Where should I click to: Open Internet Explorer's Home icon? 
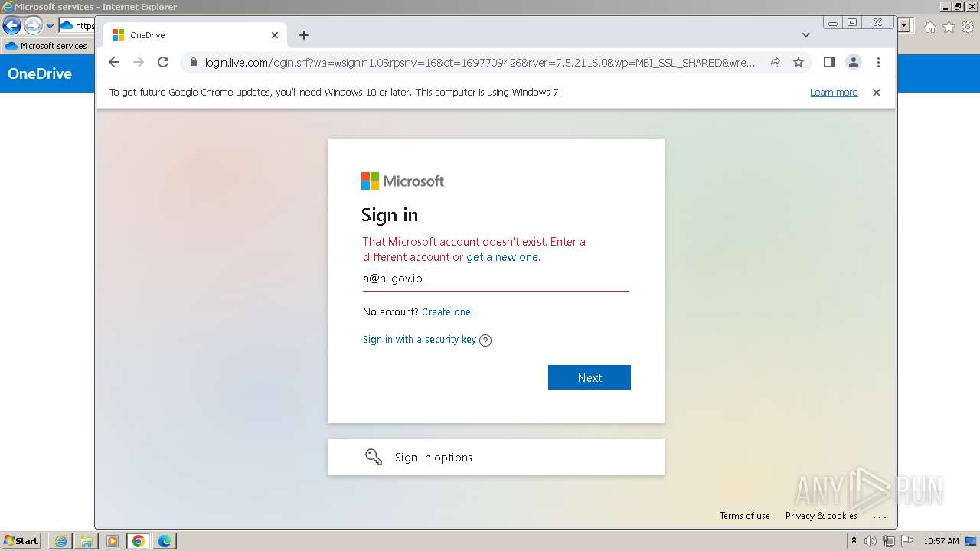pyautogui.click(x=929, y=27)
